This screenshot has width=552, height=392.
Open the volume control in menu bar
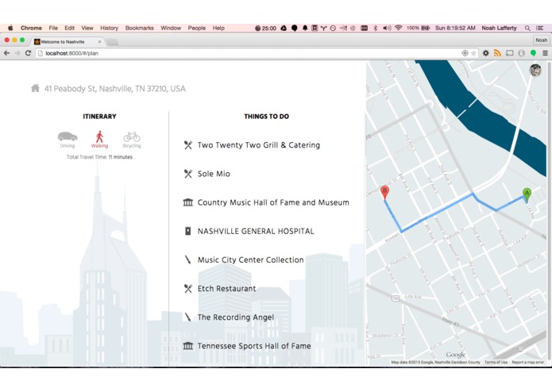(387, 28)
